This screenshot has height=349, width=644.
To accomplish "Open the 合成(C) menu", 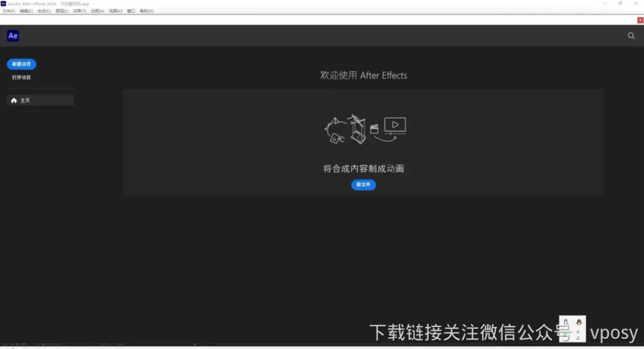I will click(x=45, y=11).
